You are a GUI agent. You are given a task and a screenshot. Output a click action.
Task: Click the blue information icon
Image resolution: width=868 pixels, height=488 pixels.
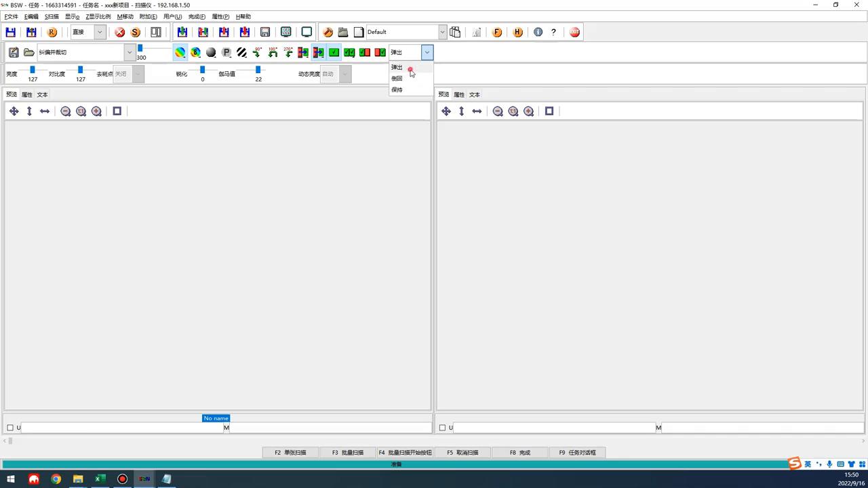point(538,32)
